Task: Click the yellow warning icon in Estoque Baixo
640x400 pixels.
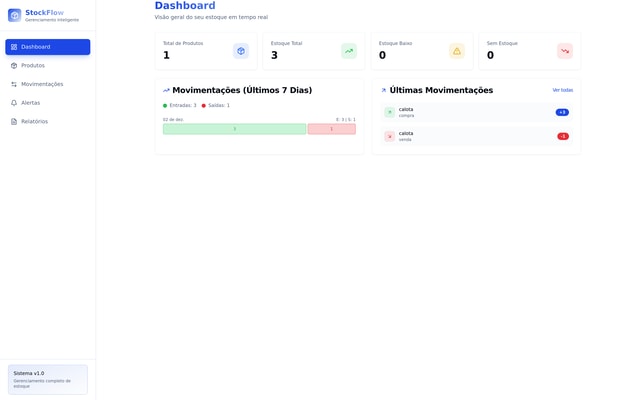Action: pyautogui.click(x=457, y=51)
